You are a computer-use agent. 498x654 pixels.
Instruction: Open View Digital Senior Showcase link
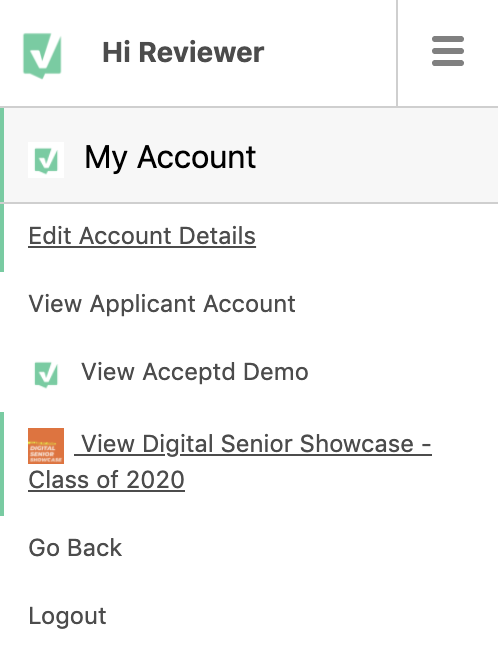coord(230,461)
